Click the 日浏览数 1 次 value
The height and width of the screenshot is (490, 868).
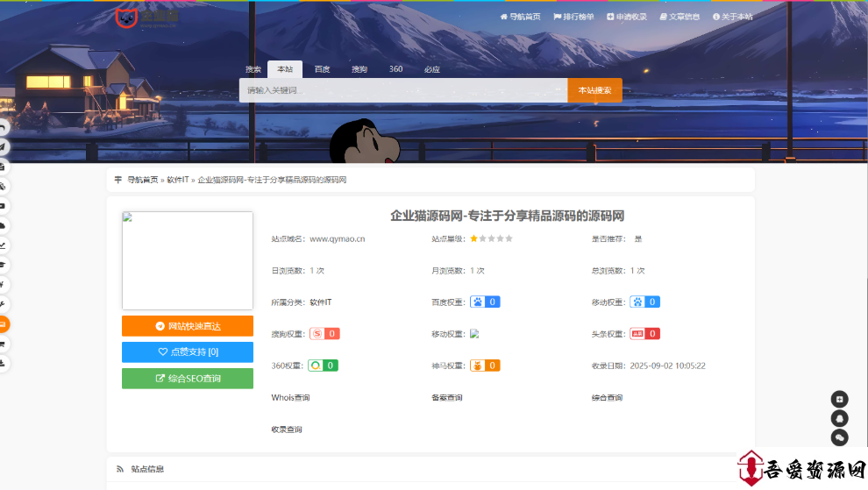pyautogui.click(x=317, y=271)
